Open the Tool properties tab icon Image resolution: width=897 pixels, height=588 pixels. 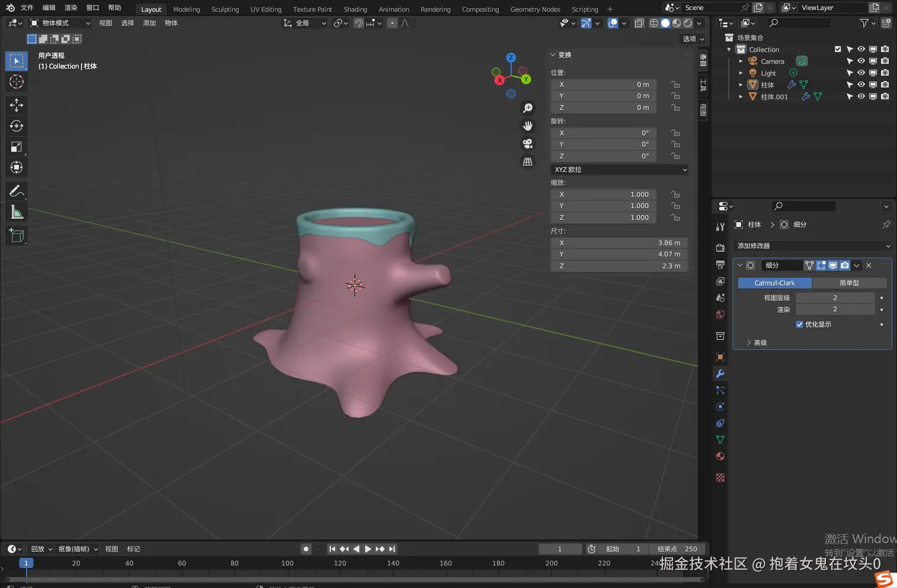[720, 227]
